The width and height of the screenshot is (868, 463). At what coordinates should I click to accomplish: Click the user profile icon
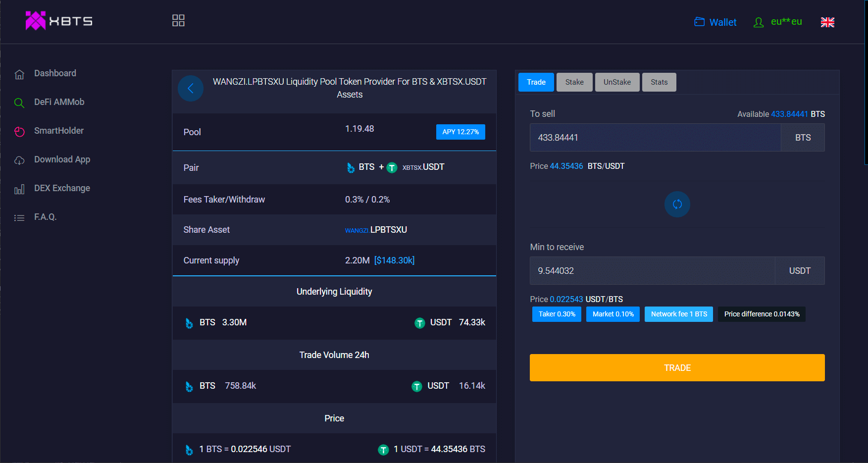pos(759,22)
